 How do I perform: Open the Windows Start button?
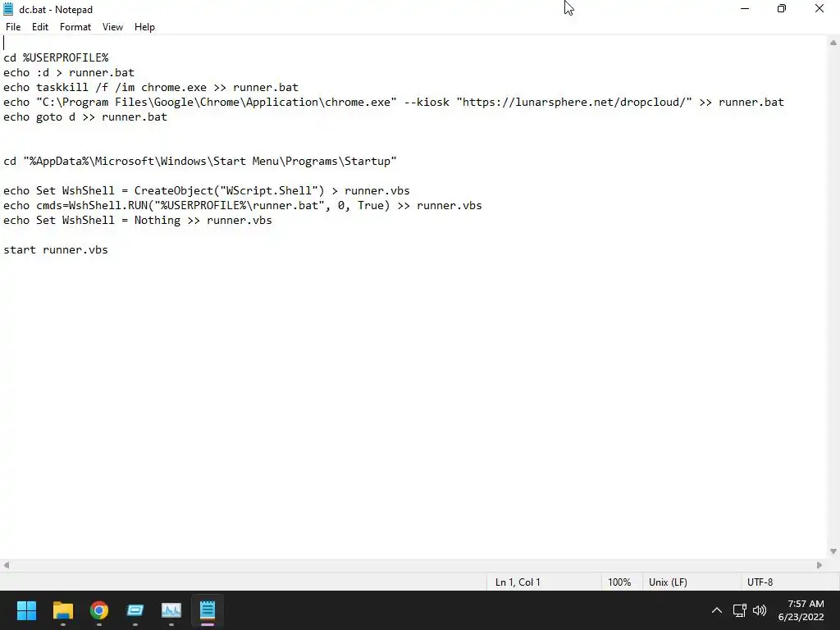(x=26, y=610)
